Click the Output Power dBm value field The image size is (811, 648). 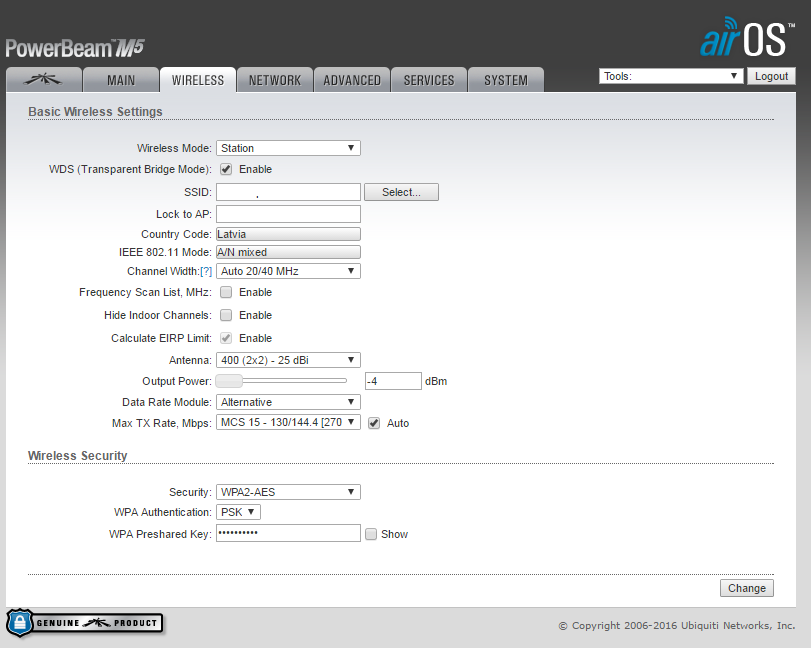tap(393, 381)
